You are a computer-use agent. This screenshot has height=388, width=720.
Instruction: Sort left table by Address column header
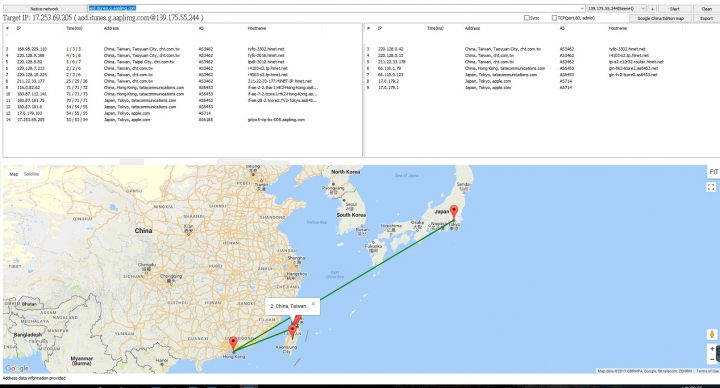pos(112,28)
